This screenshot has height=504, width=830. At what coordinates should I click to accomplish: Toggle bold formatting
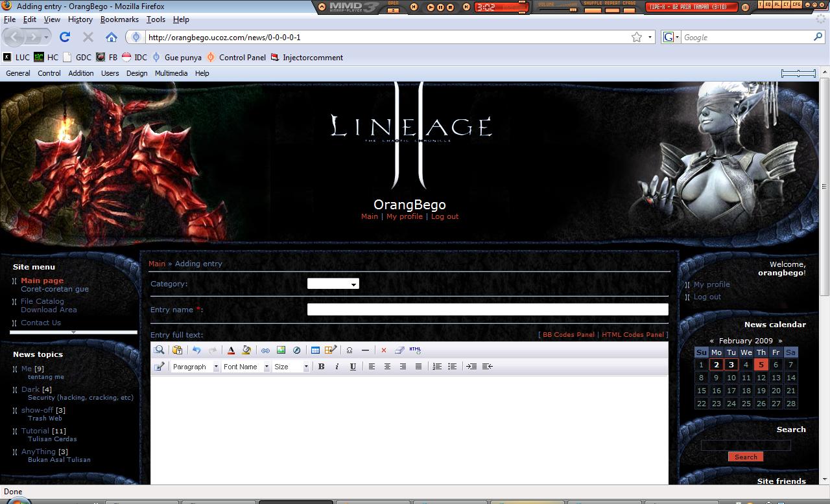[x=321, y=366]
